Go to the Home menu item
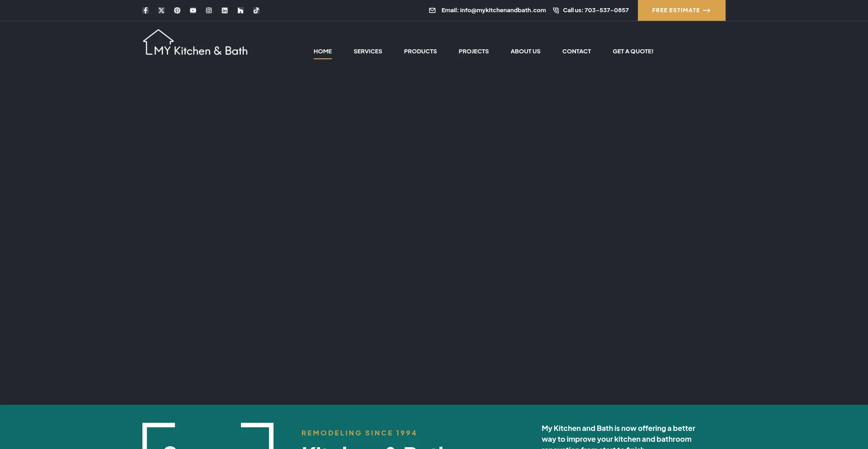Viewport: 868px width, 449px height. 323,52
